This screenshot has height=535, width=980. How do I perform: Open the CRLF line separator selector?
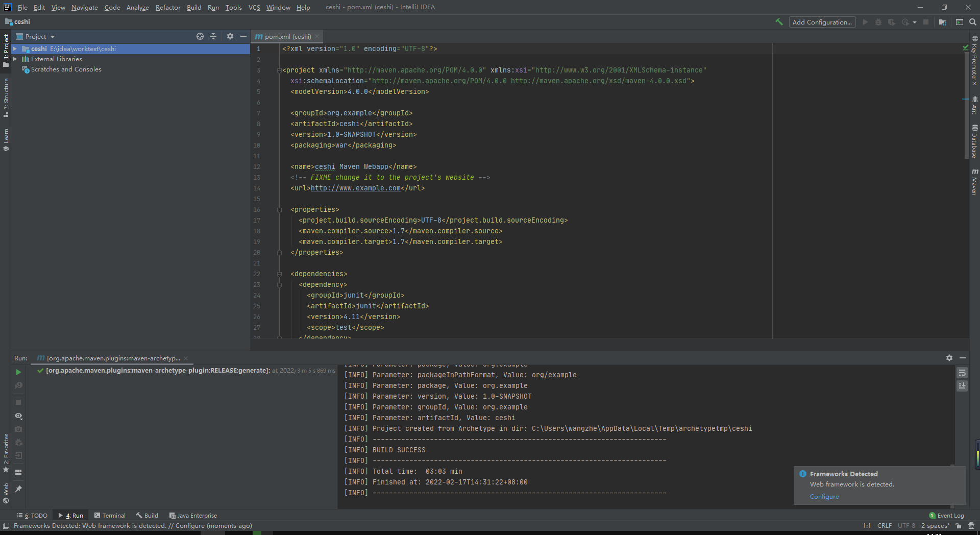pos(884,526)
